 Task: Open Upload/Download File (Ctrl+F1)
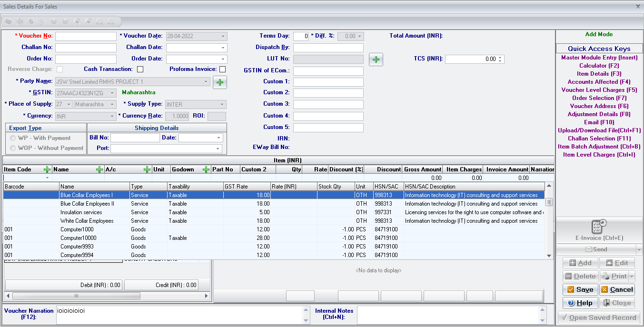pos(599,130)
